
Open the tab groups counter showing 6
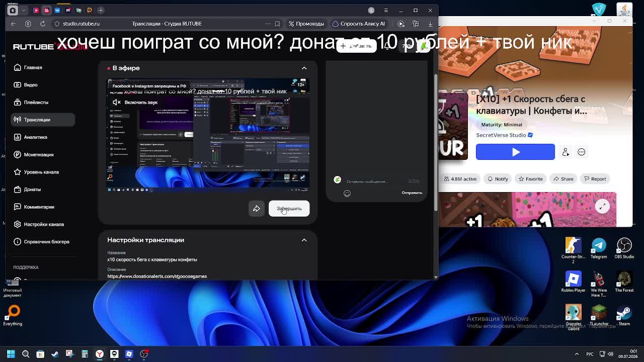point(13,10)
